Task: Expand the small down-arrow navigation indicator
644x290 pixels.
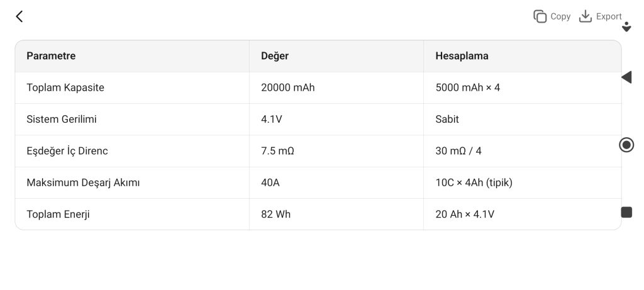Action: tap(626, 27)
